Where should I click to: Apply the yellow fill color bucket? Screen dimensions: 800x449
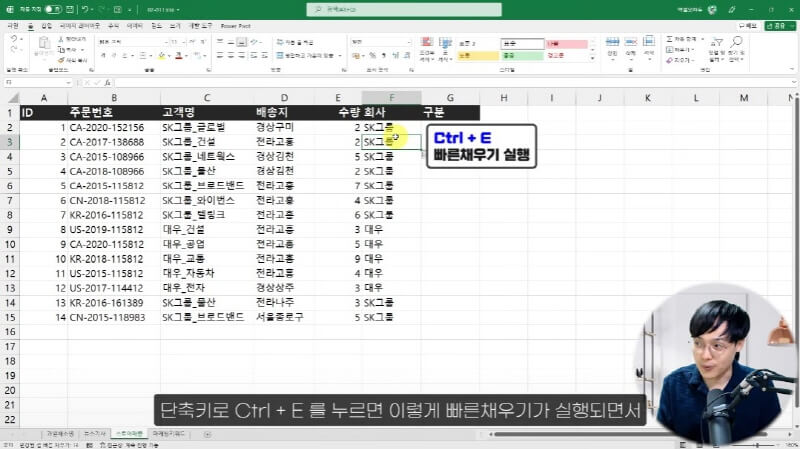coord(161,55)
